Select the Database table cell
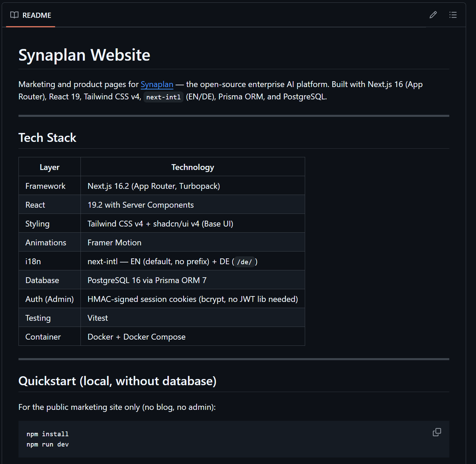This screenshot has height=464, width=476. (50, 280)
